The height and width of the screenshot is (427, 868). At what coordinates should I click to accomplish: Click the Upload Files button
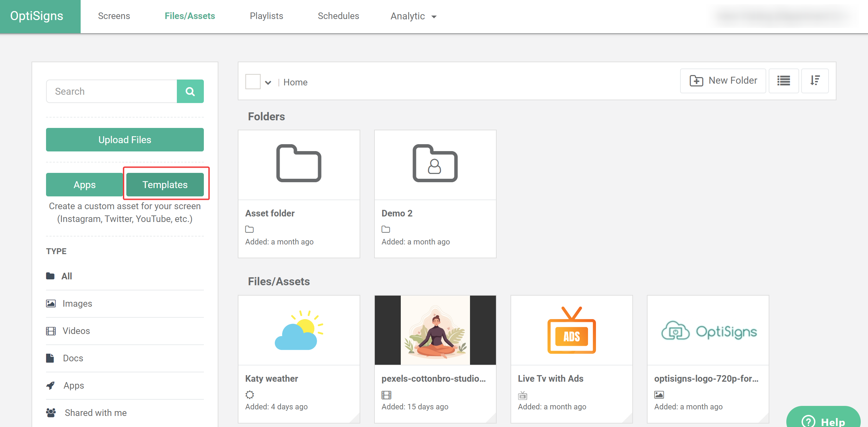pyautogui.click(x=125, y=140)
